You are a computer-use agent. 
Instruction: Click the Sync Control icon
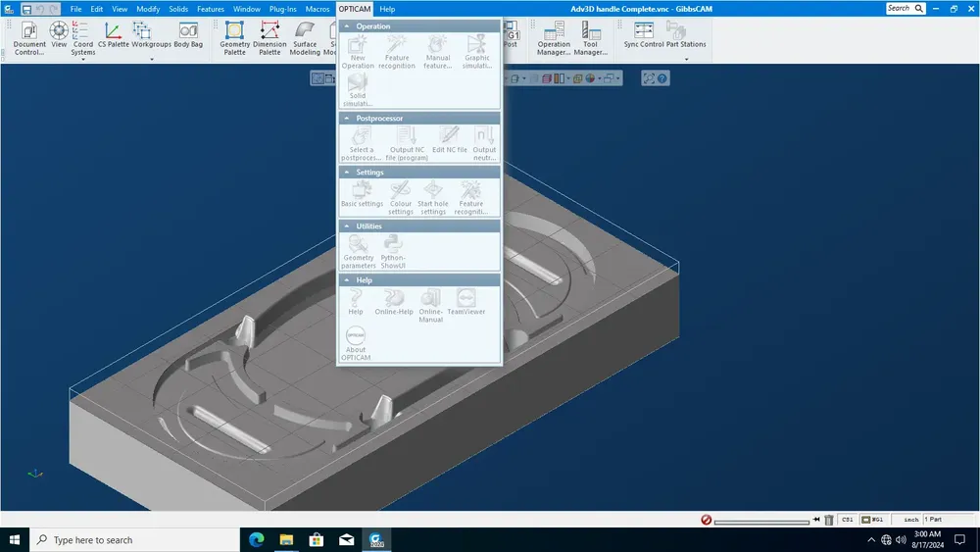[x=643, y=34]
